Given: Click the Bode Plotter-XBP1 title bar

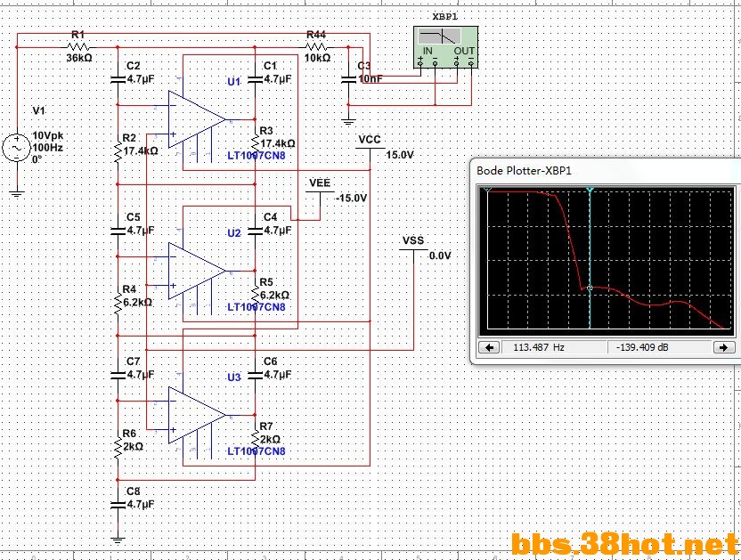Looking at the screenshot, I should pyautogui.click(x=606, y=171).
